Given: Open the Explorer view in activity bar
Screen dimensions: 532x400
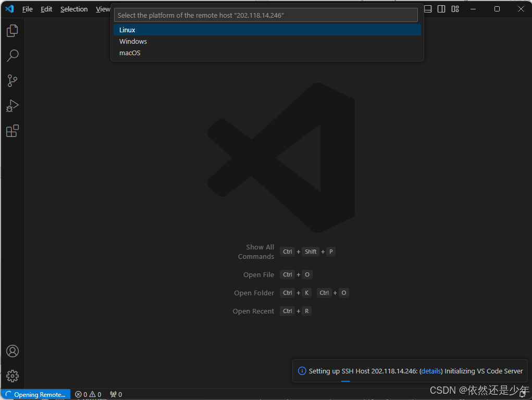Looking at the screenshot, I should point(12,31).
